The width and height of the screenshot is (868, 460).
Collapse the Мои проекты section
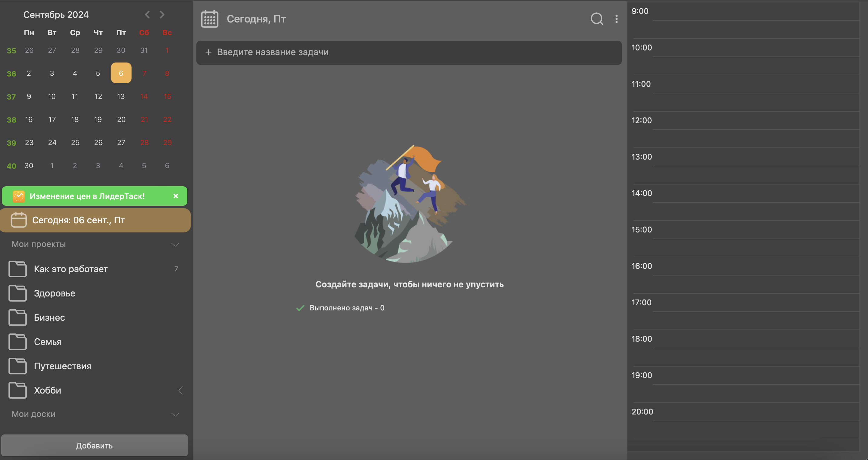pyautogui.click(x=175, y=244)
